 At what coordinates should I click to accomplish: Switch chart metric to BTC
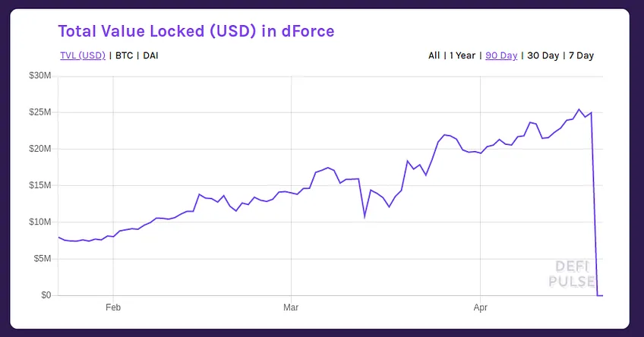pyautogui.click(x=124, y=55)
